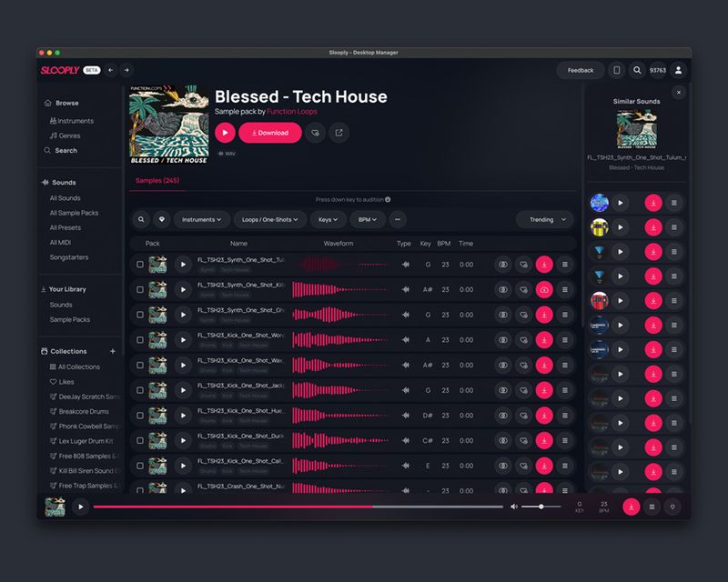
Task: Check the first sample row checkbox
Action: point(141,263)
